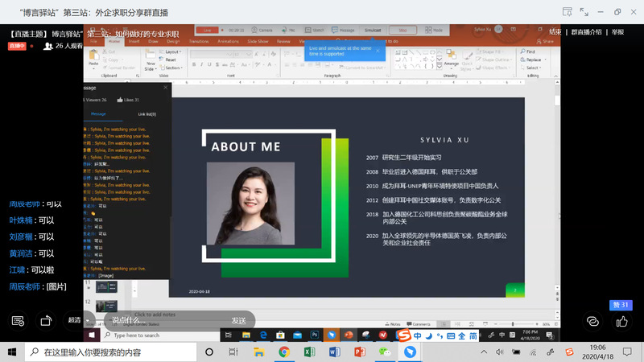
Task: Click the Find button in Editing group
Action: [528, 51]
